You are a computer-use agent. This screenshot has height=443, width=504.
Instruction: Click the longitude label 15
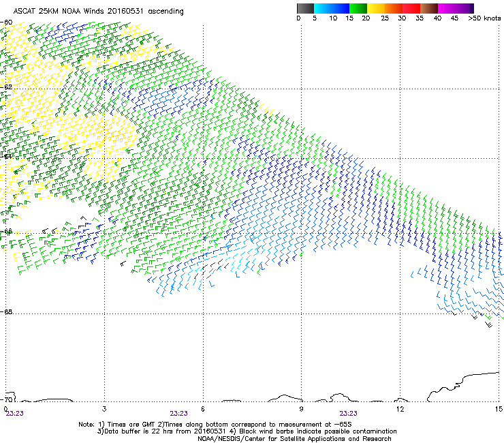pyautogui.click(x=499, y=409)
